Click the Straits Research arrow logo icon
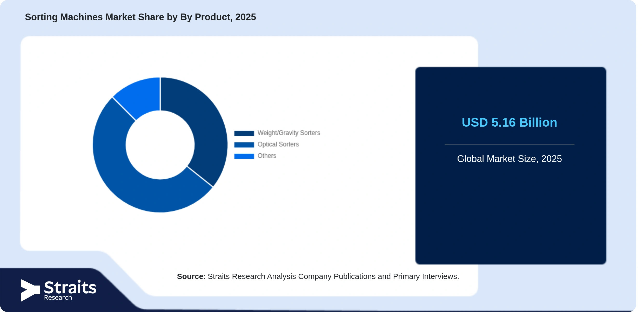Screen dimensions: 644x312 tap(30, 290)
